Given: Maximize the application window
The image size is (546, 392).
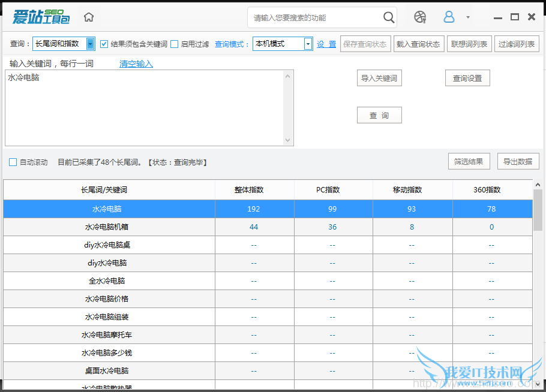Looking at the screenshot, I should tap(514, 17).
